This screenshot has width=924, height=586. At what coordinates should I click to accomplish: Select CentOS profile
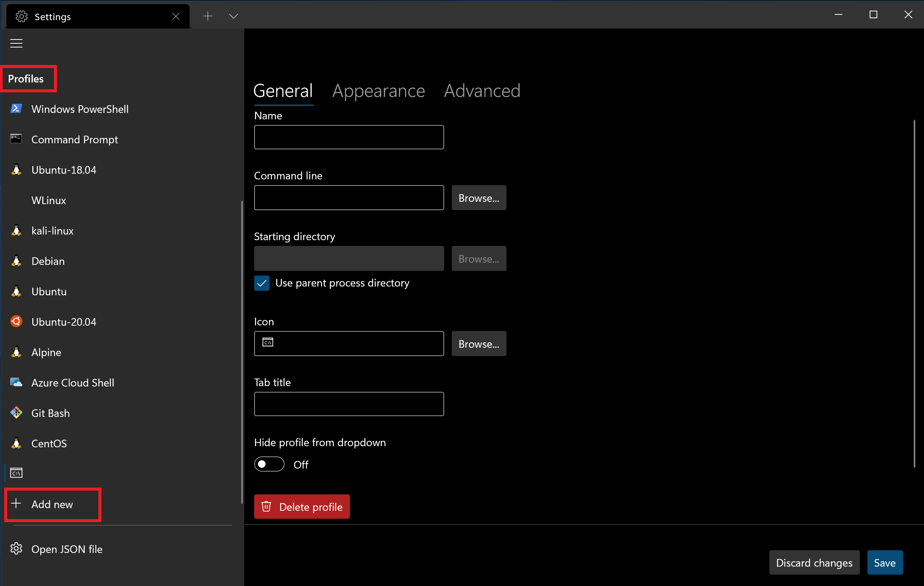pos(49,443)
